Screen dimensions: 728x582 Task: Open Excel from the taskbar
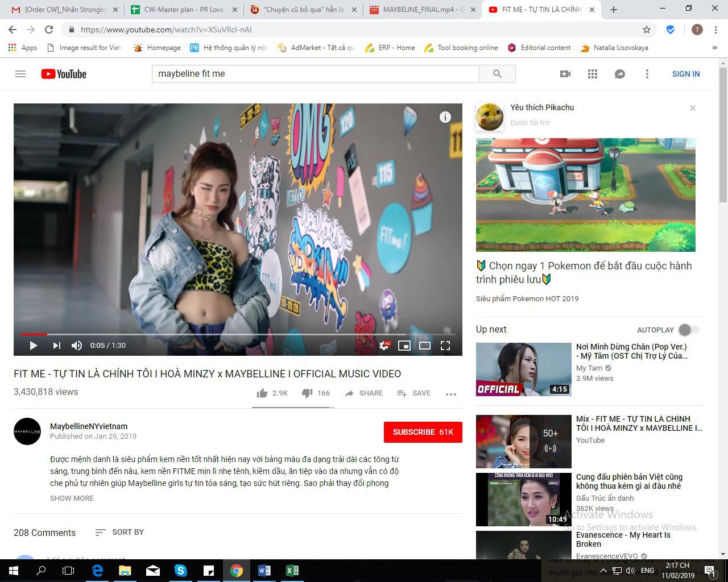point(292,571)
